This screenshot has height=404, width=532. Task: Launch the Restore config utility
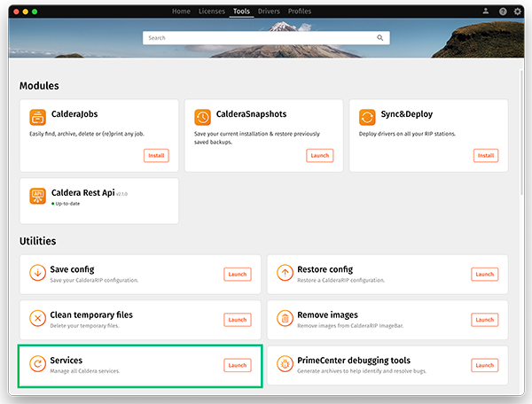click(485, 274)
